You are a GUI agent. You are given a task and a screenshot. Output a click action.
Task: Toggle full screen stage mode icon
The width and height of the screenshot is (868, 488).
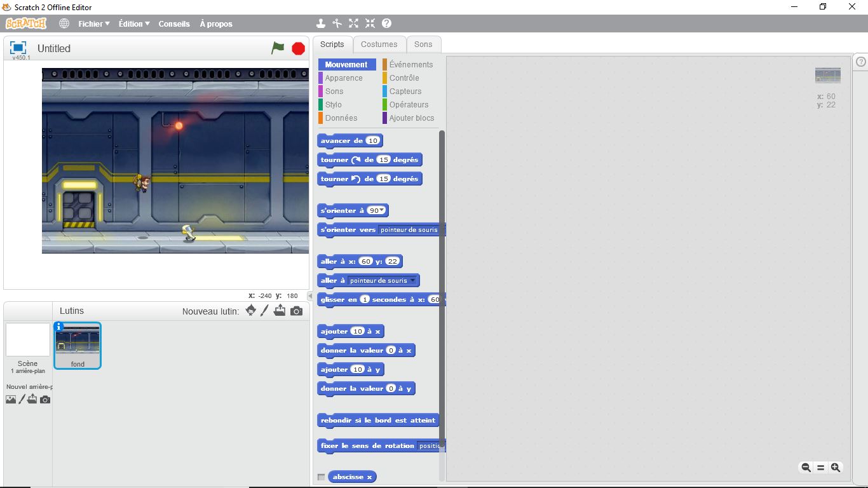coord(18,48)
